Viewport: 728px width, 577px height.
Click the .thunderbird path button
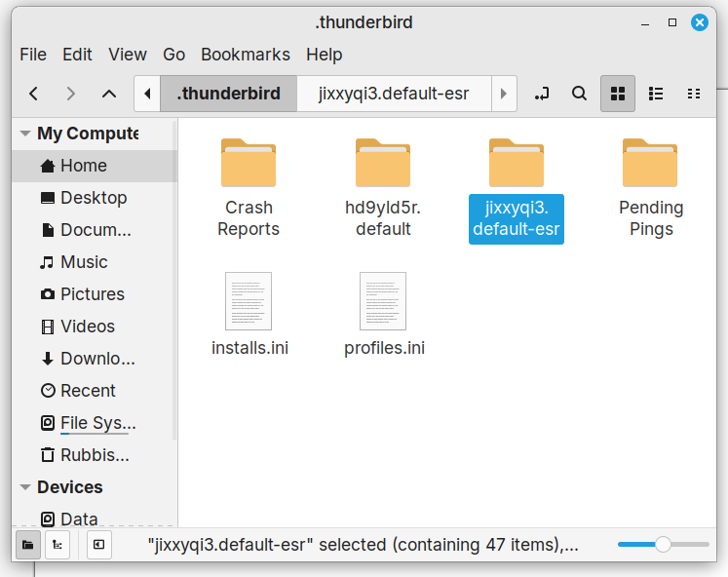228,94
